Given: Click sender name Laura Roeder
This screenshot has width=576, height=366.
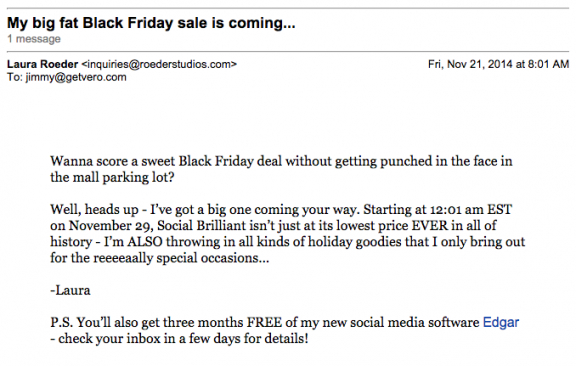Looking at the screenshot, I should pos(43,64).
